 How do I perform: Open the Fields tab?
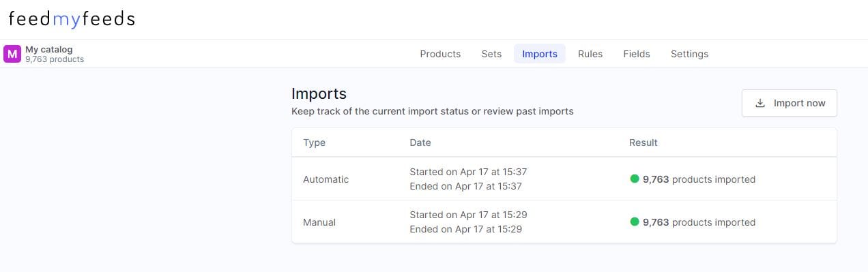(x=637, y=54)
